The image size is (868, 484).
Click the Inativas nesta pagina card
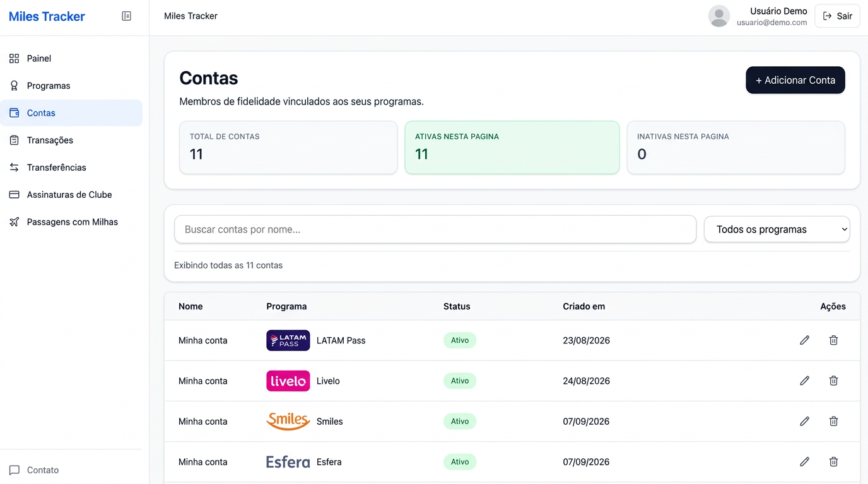(x=736, y=147)
